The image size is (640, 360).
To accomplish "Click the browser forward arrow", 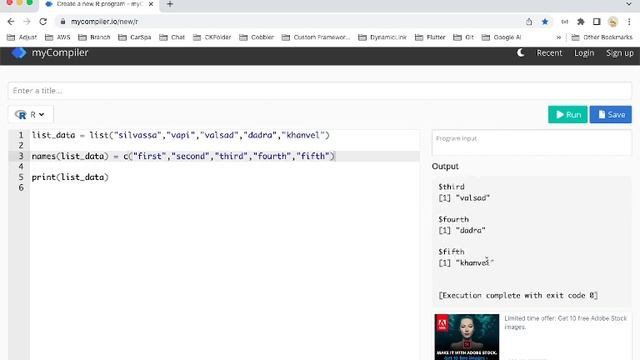I will (27, 22).
